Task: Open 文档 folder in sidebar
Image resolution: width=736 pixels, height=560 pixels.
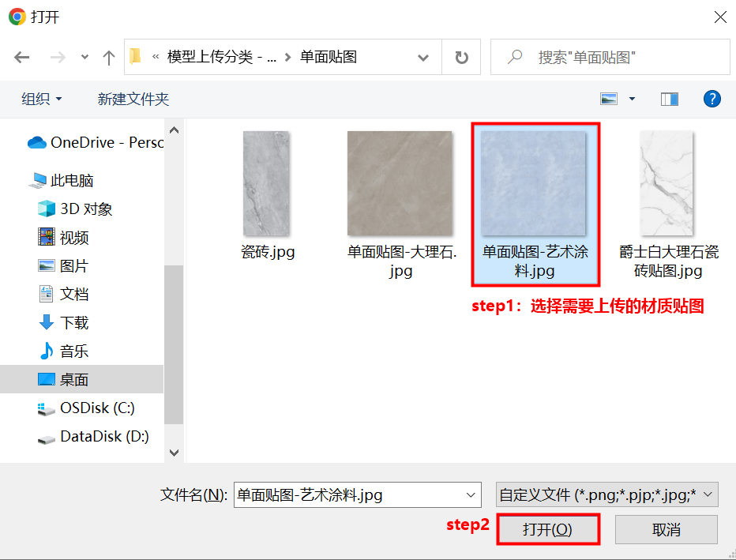Action: [63, 295]
